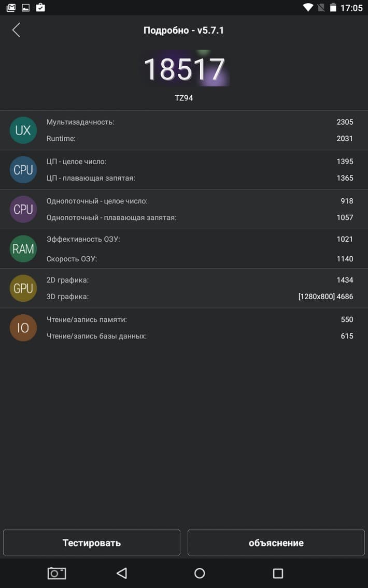Image resolution: width=368 pixels, height=588 pixels.
Task: Tap the brown IO category icon
Action: 23,328
